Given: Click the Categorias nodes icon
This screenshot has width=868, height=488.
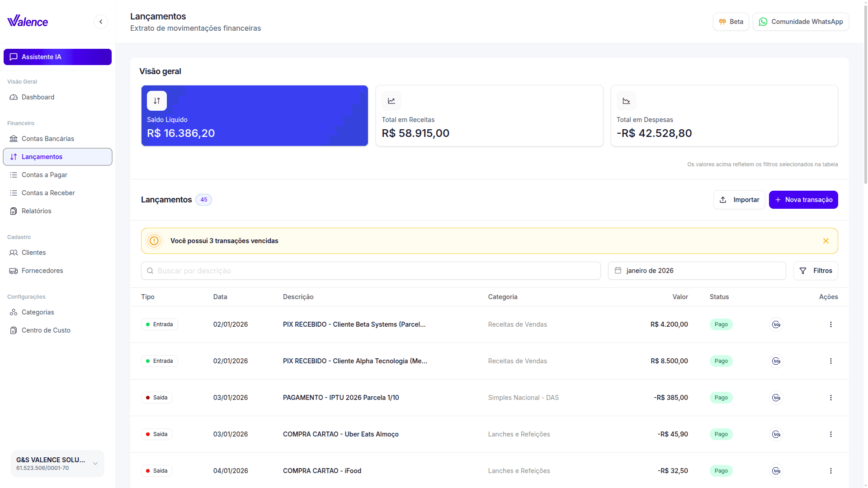Looking at the screenshot, I should [x=14, y=312].
